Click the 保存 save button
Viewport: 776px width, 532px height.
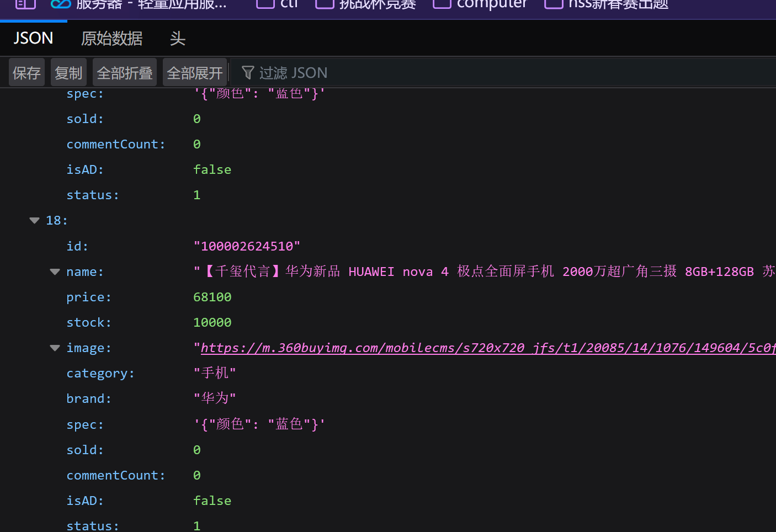[x=26, y=72]
